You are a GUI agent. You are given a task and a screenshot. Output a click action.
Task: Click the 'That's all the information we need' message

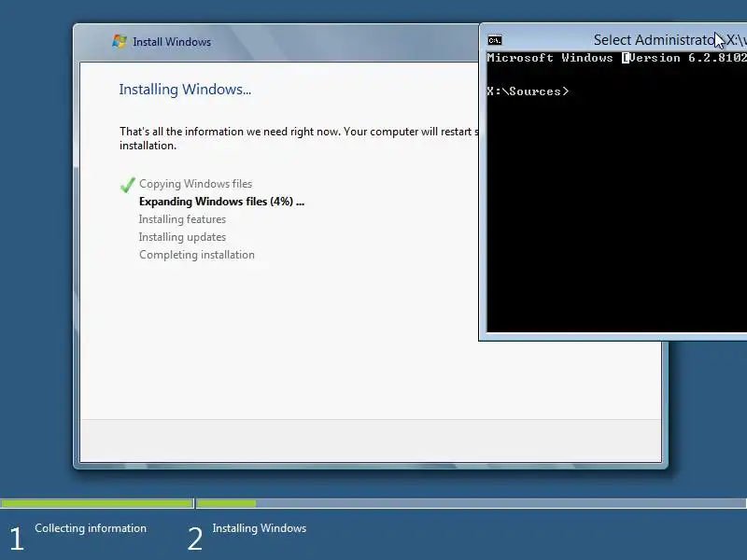coord(299,138)
